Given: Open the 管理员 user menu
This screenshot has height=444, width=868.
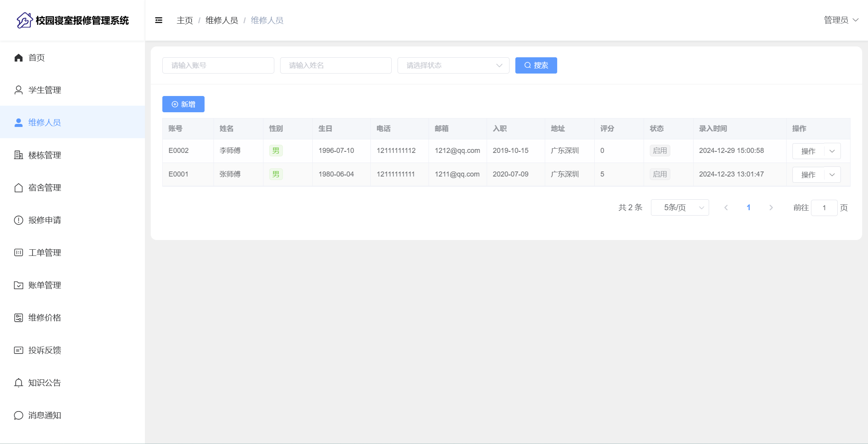Looking at the screenshot, I should click(x=841, y=20).
